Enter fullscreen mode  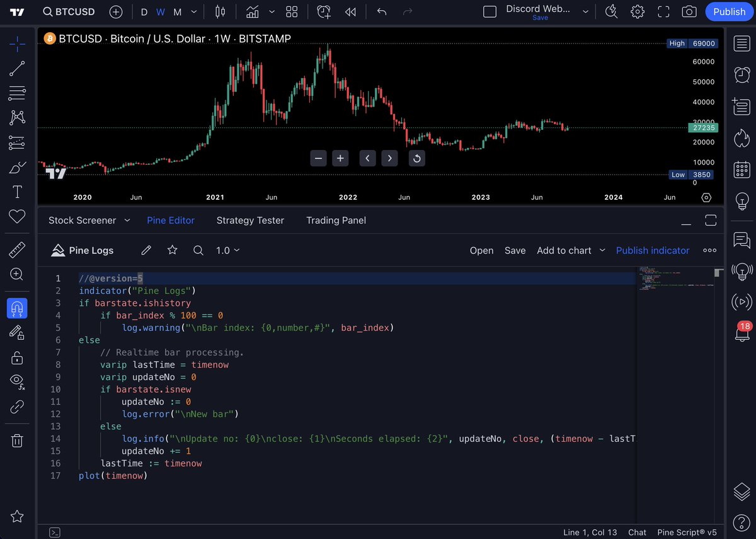[x=663, y=12]
